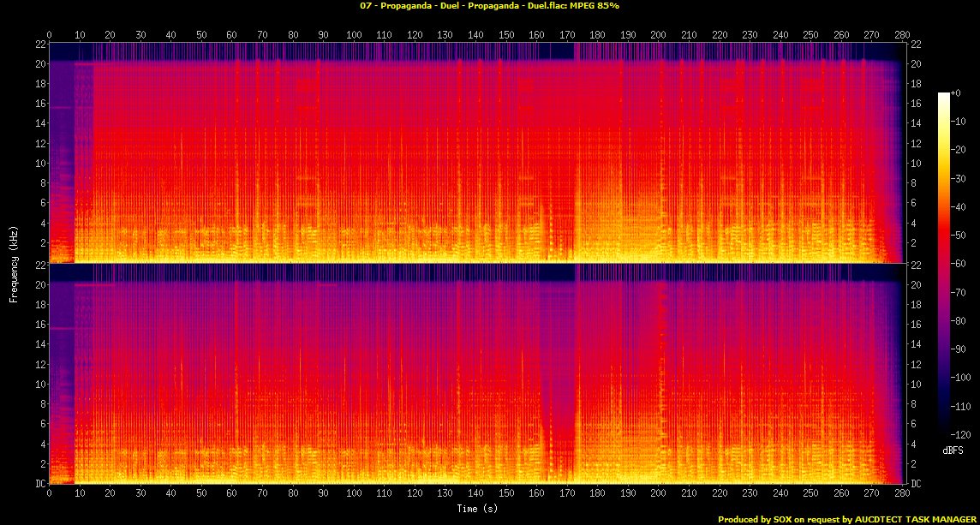The height and width of the screenshot is (525, 980).
Task: Click the -120 label on the color scale
Action: point(964,436)
